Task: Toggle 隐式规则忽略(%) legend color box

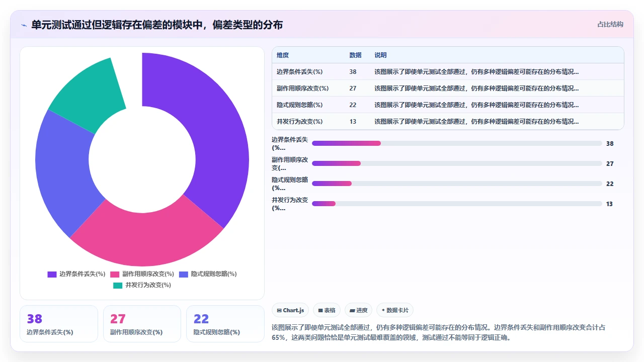Action: [x=184, y=274]
